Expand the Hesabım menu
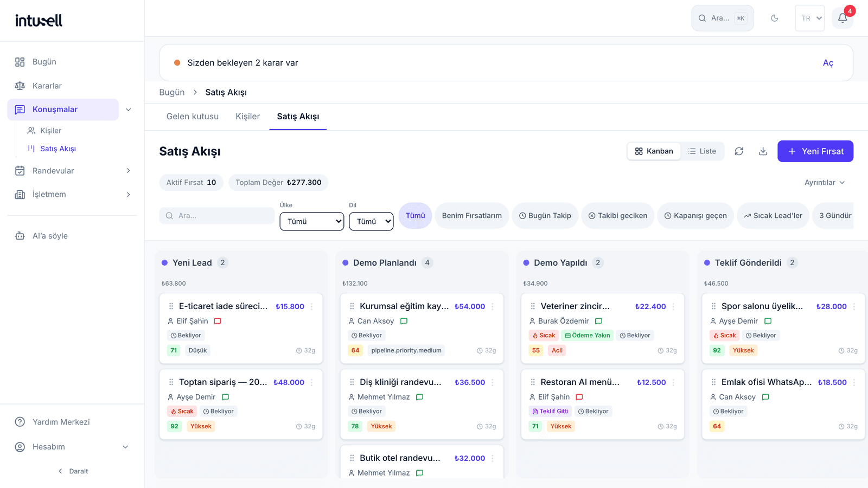Viewport: 868px width, 488px height. point(72,447)
